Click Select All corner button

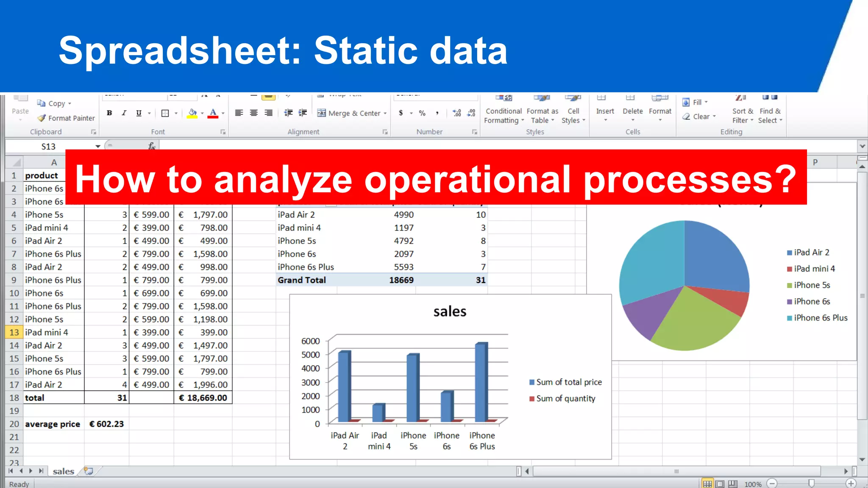coord(14,162)
